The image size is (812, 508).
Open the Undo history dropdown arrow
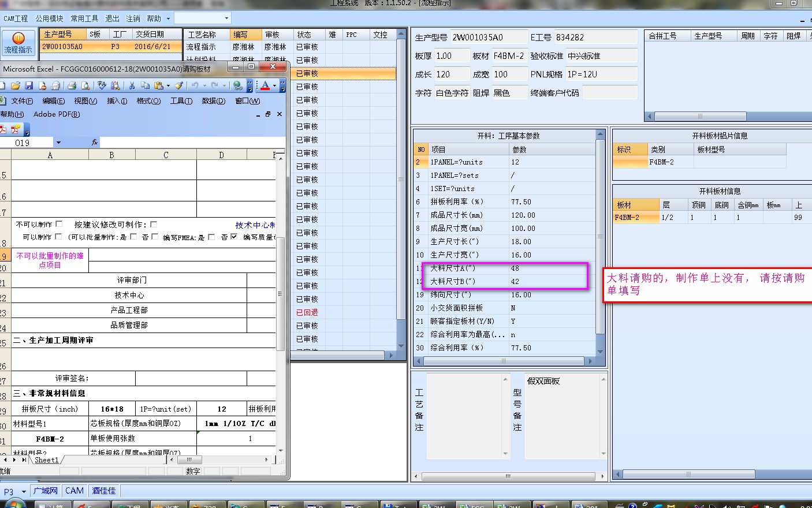coord(204,85)
